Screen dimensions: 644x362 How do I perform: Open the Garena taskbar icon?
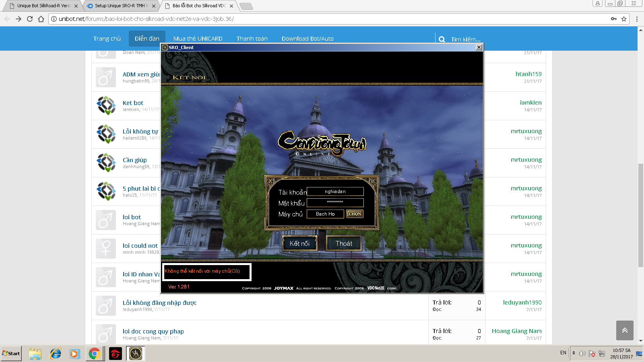click(x=116, y=354)
